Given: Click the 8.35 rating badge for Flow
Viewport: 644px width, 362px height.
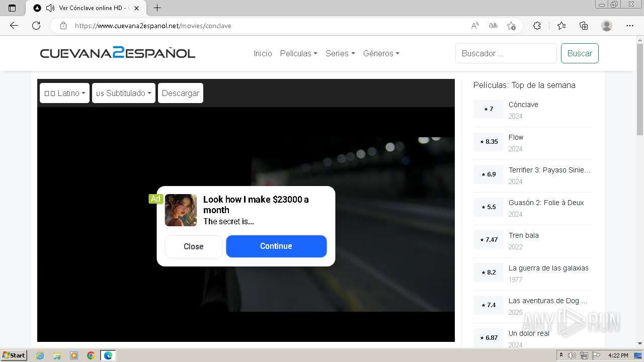Looking at the screenshot, I should 489,142.
